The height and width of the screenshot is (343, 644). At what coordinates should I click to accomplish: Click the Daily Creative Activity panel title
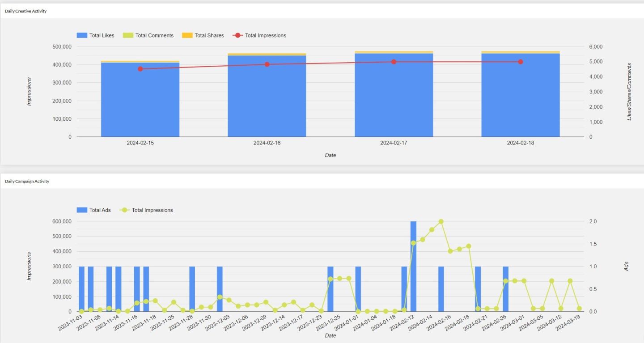[25, 11]
